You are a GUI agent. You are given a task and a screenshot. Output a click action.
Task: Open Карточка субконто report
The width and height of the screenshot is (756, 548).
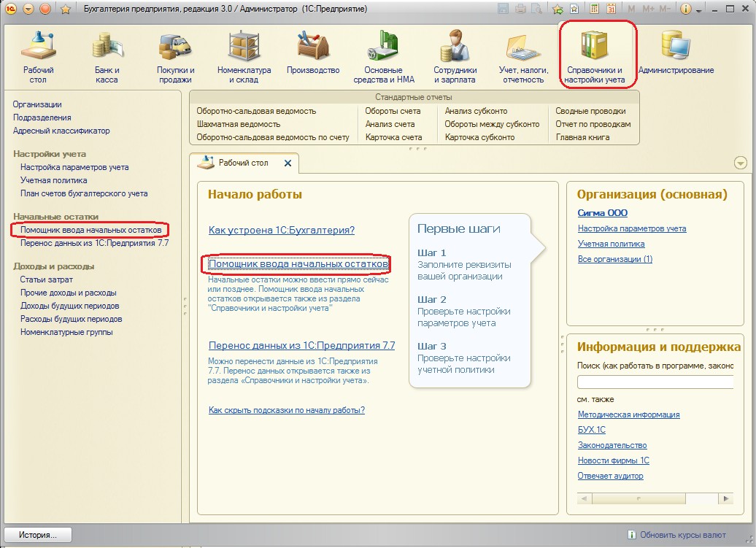(x=479, y=137)
